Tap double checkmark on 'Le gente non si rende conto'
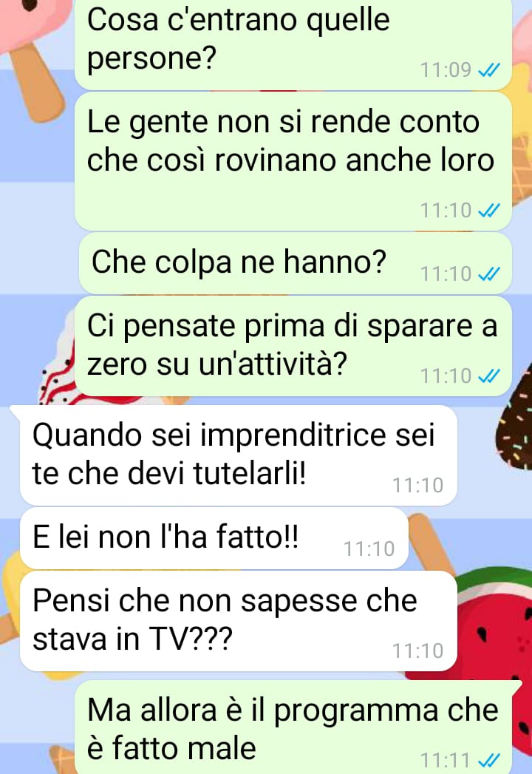Viewport: 532px width, 774px height. (x=489, y=211)
